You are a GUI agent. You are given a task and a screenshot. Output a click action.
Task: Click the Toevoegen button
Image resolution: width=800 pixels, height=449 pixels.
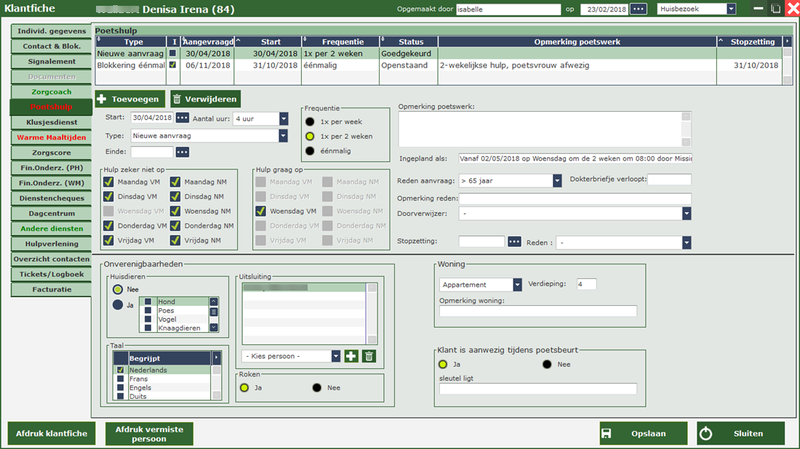(x=128, y=99)
